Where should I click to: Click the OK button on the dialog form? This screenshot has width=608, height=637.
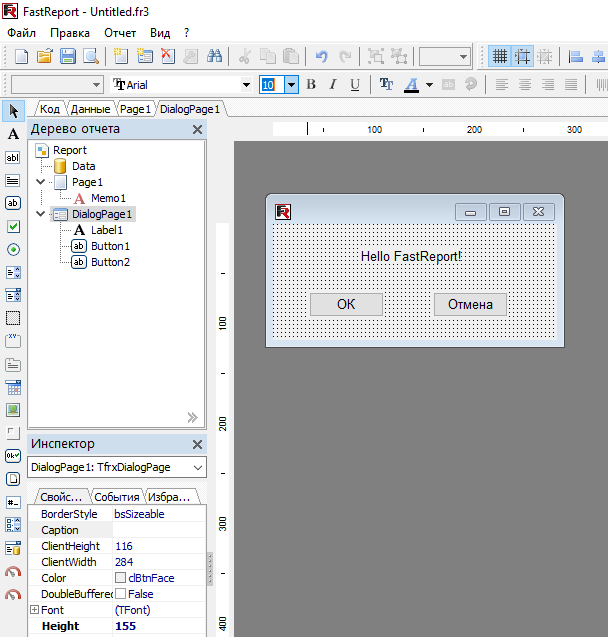pyautogui.click(x=346, y=305)
